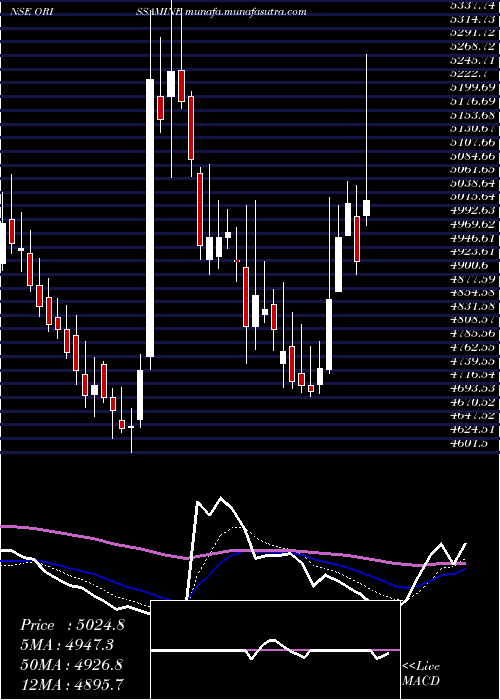
Task: Click the 4647.52 price axis label
Action: point(471,416)
